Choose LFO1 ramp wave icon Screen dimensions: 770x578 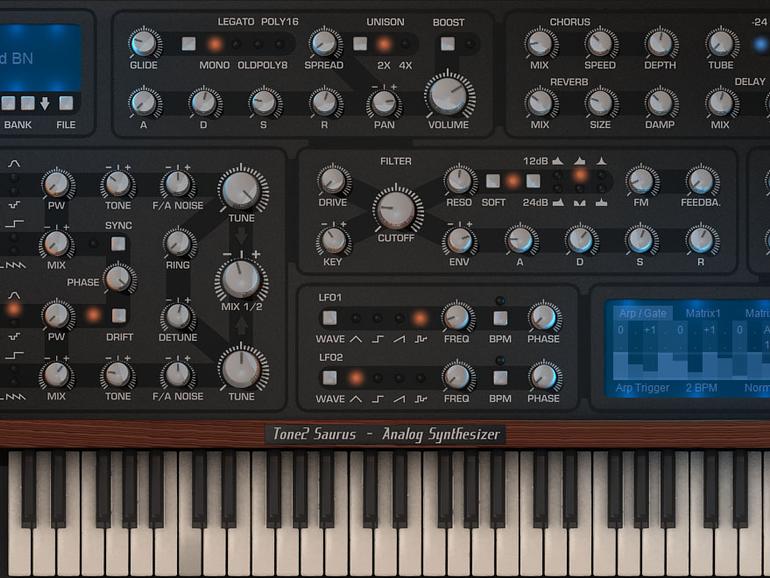click(x=399, y=339)
